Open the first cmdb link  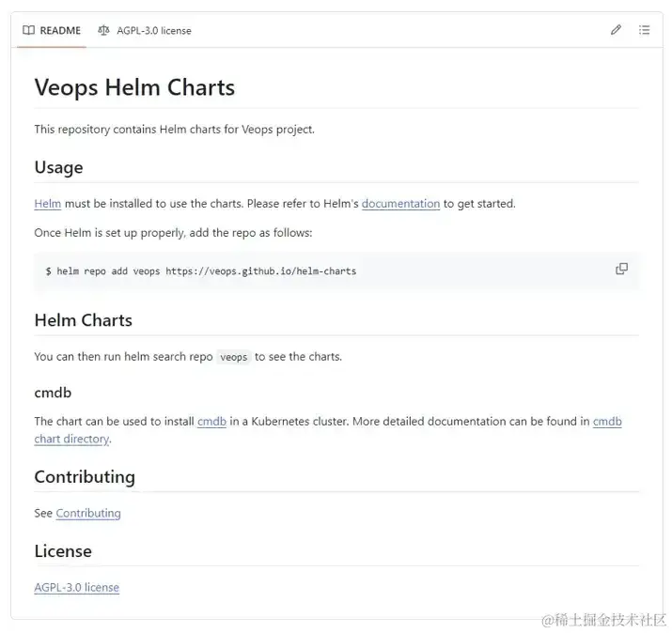(x=211, y=422)
